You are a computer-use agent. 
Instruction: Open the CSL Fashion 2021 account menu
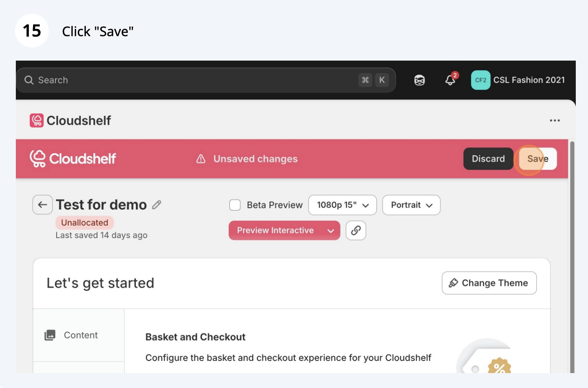point(518,80)
